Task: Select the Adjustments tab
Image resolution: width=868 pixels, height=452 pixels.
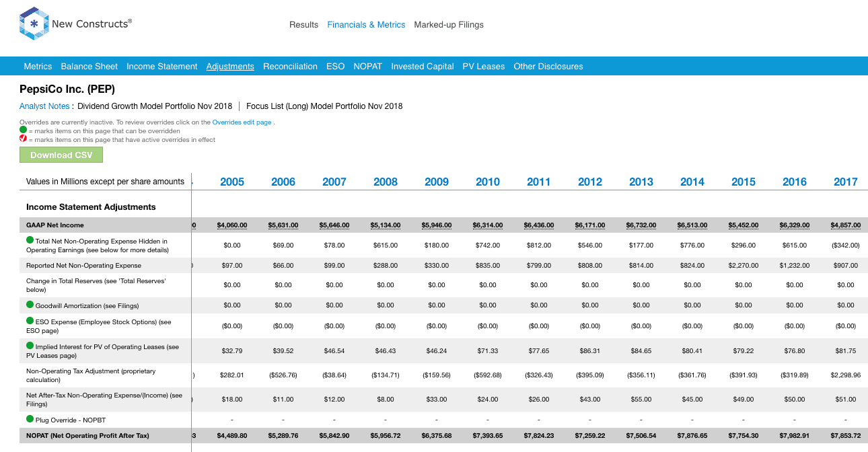Action: coord(230,67)
